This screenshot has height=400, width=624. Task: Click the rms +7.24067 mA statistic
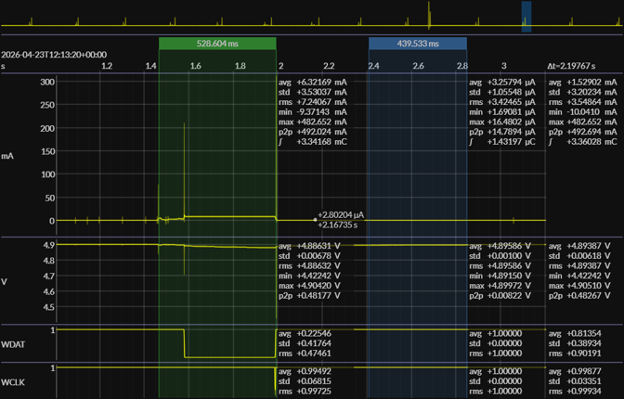pyautogui.click(x=312, y=102)
